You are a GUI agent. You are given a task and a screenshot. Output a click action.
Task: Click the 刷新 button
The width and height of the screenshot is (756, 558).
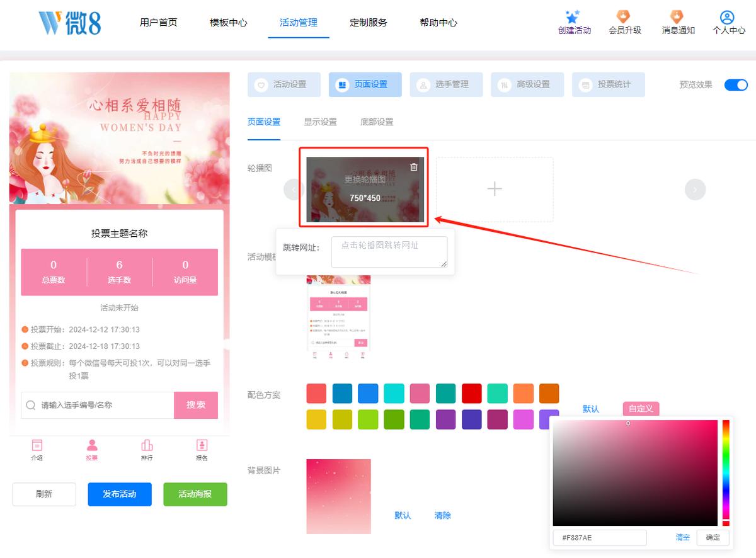[x=44, y=494]
